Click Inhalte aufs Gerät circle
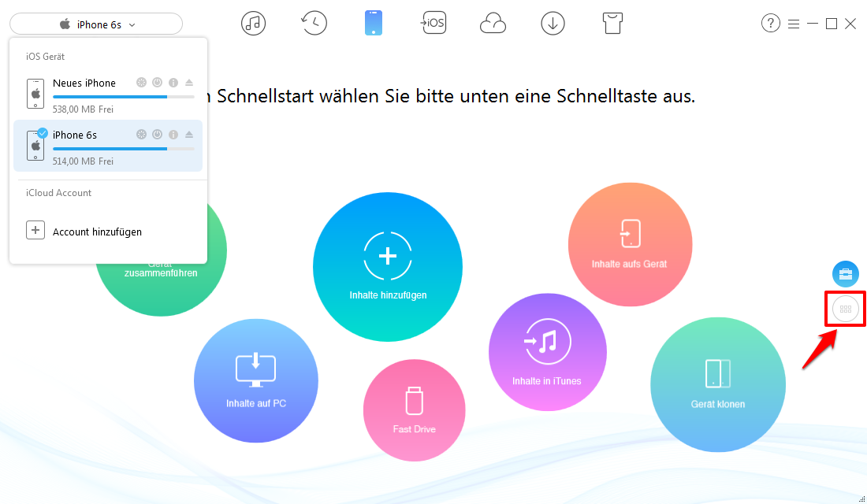 631,244
